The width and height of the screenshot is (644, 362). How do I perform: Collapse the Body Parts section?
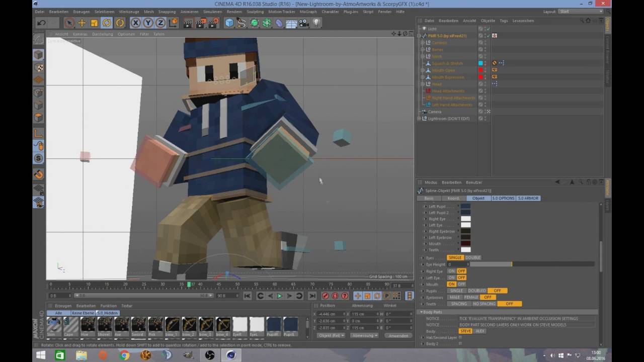(x=422, y=312)
